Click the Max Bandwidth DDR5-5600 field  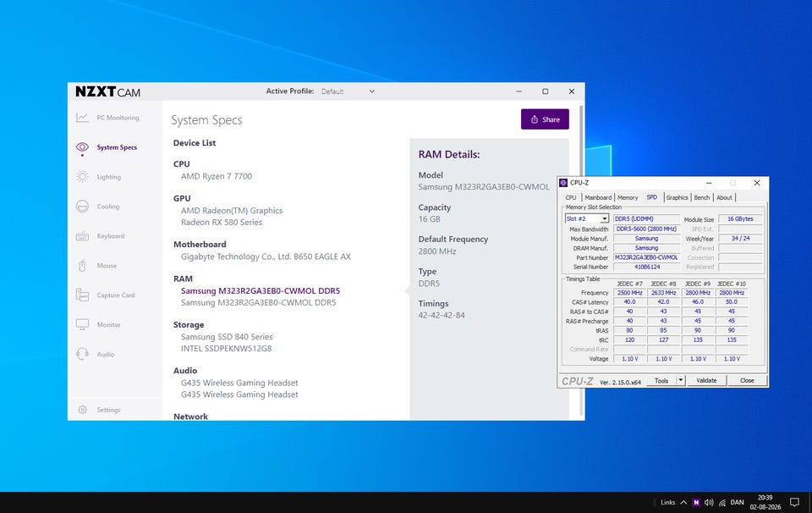tap(646, 229)
